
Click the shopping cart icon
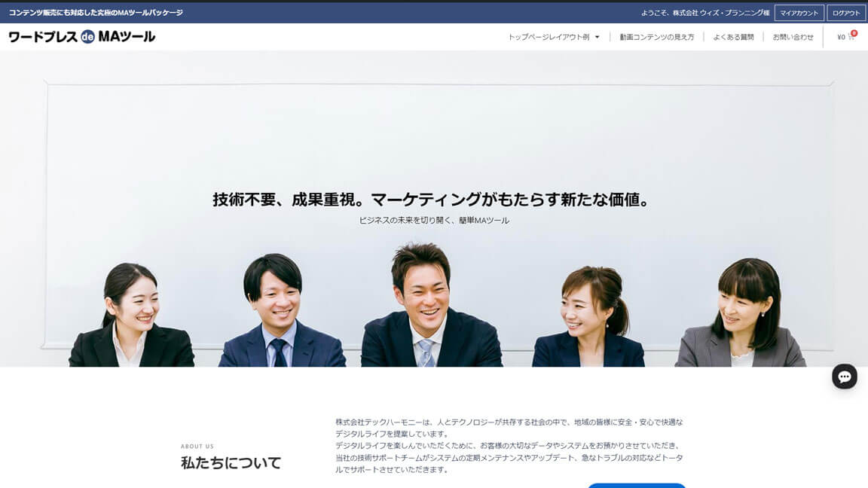(851, 37)
